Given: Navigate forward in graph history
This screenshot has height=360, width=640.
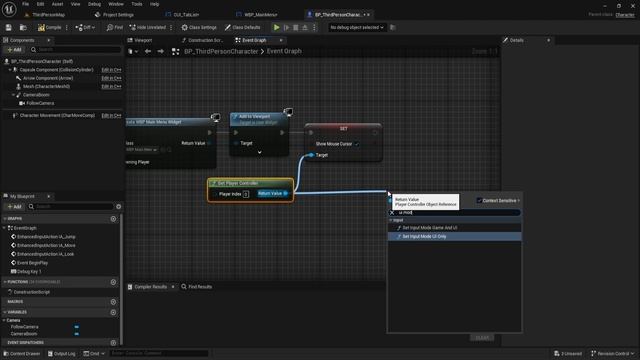Looking at the screenshot, I should (160, 51).
